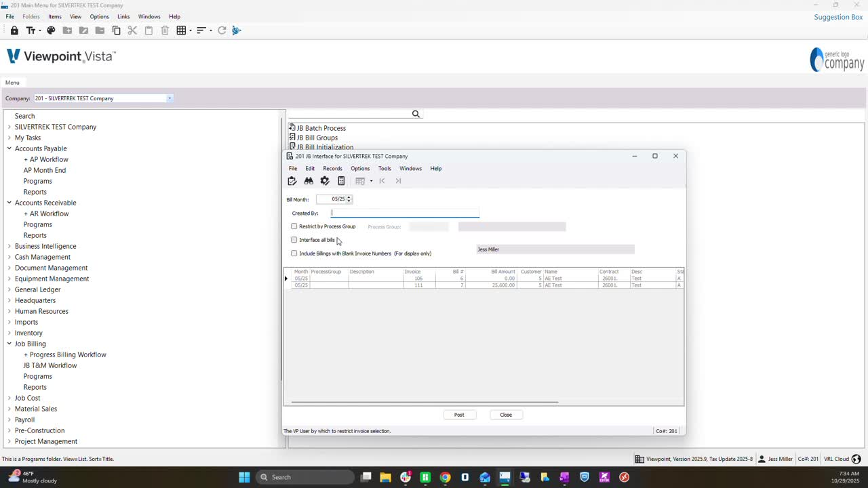Viewport: 868px width, 488px height.
Task: Click the magnifier search icon in programs pane
Action: point(416,114)
